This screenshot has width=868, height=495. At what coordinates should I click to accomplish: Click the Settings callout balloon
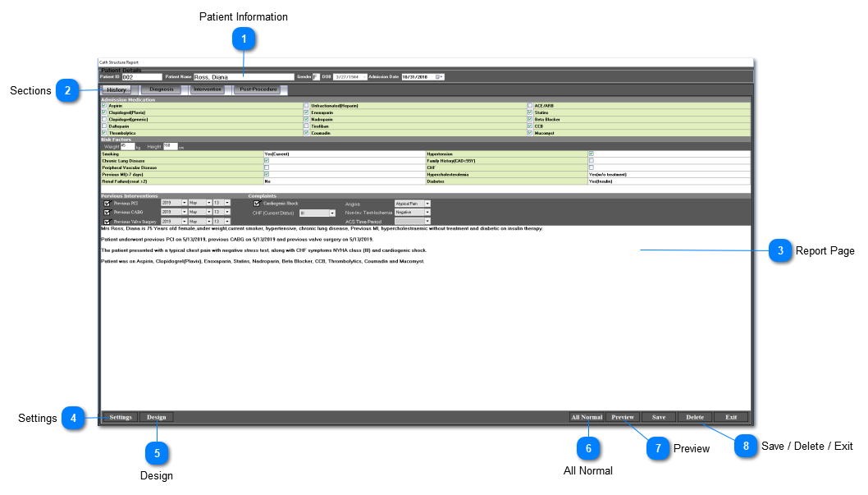tap(73, 418)
